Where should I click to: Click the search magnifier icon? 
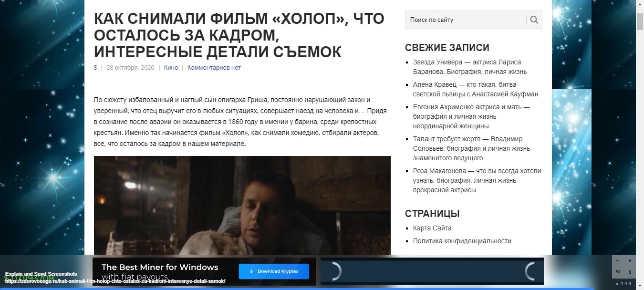pyautogui.click(x=534, y=20)
